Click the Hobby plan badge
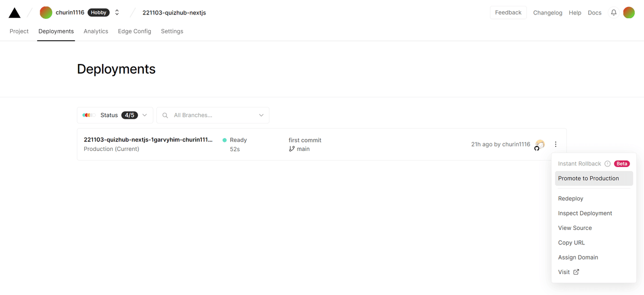 [x=98, y=12]
